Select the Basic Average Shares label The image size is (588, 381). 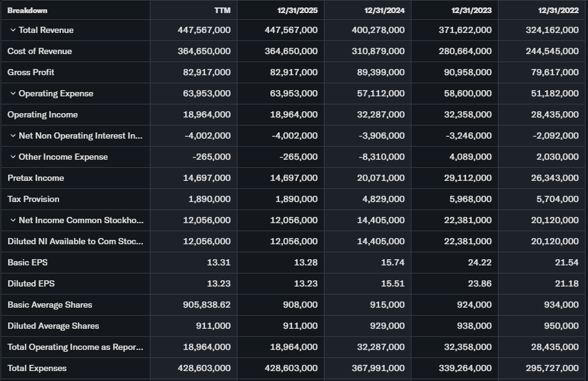50,305
